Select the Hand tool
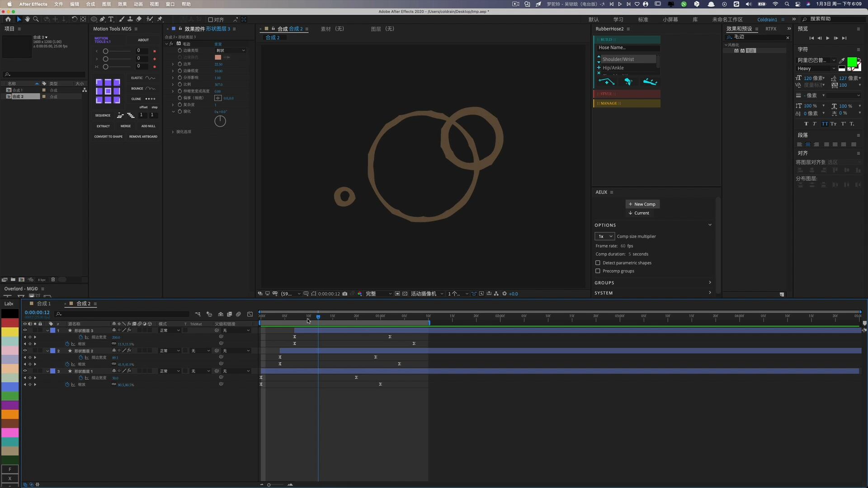This screenshot has width=868, height=488. point(27,19)
